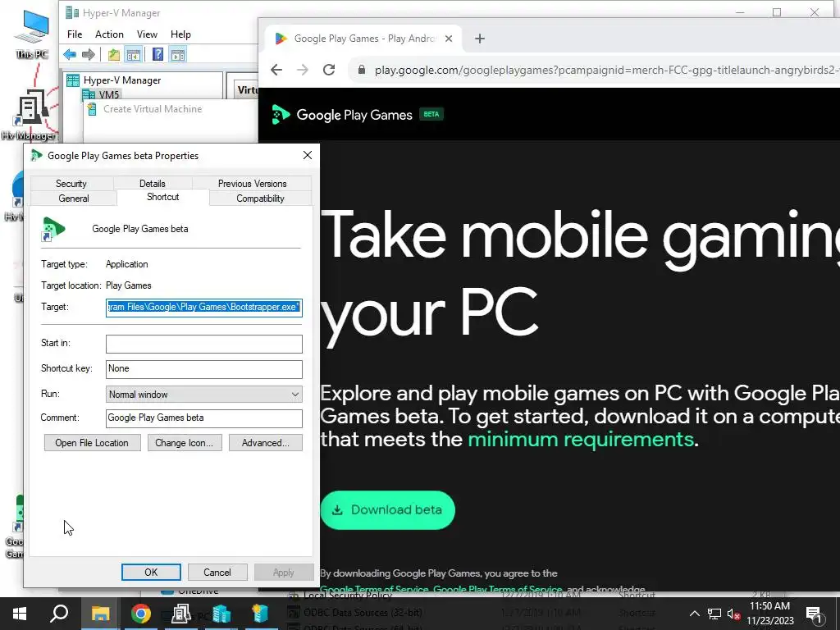Open the Run window mode dropdown
Viewport: 840px width, 630px height.
coord(204,395)
